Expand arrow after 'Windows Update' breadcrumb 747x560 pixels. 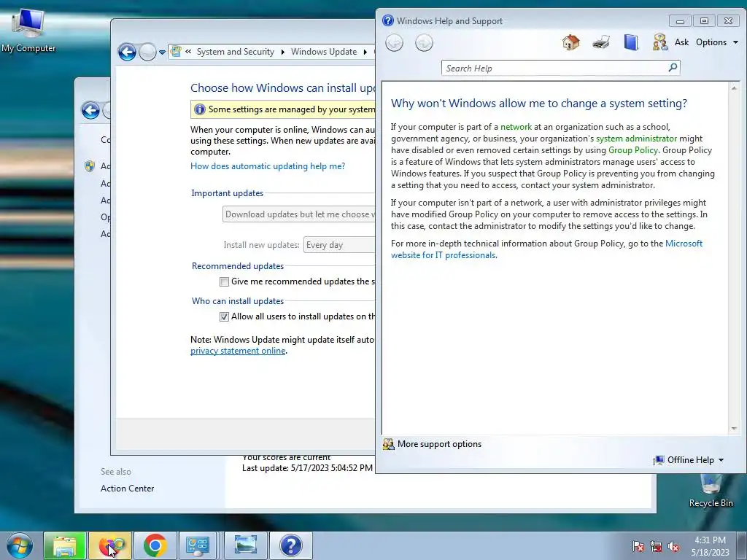[x=365, y=52]
